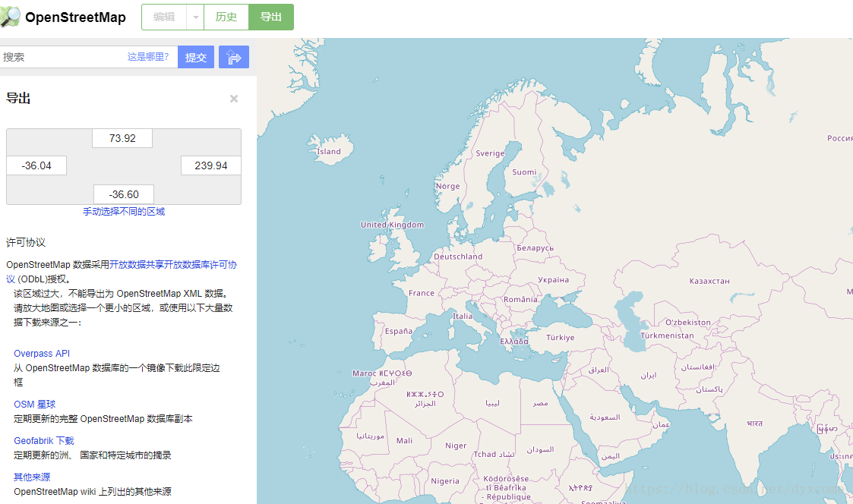853x504 pixels.
Task: Submit search with 提交 button
Action: coord(196,57)
